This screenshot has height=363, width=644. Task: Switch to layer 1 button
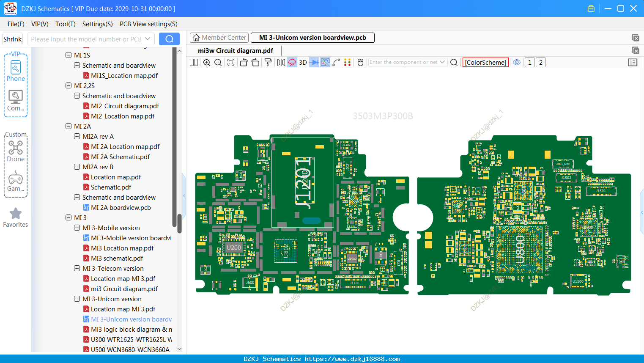point(529,62)
